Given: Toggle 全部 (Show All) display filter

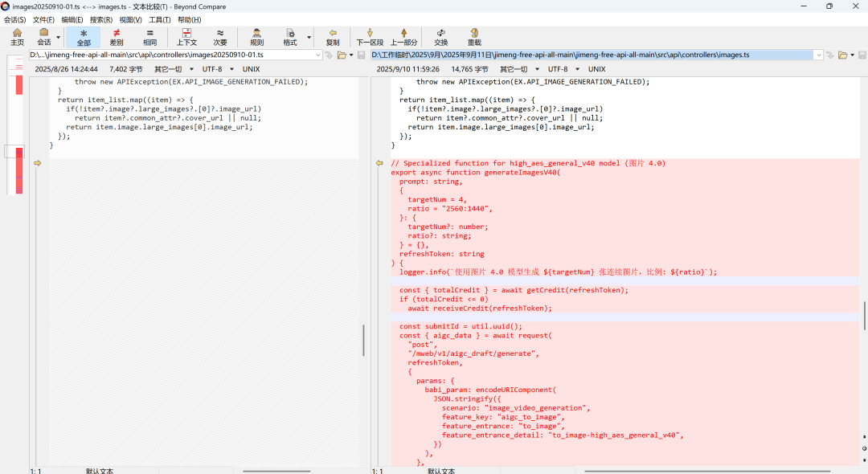Looking at the screenshot, I should (x=84, y=37).
